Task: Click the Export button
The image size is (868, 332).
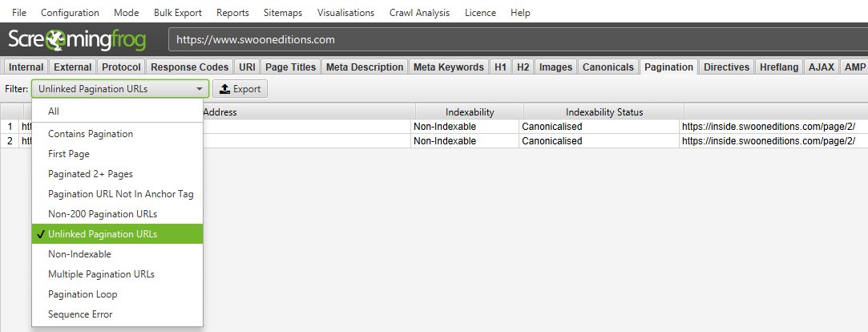Action: [240, 89]
